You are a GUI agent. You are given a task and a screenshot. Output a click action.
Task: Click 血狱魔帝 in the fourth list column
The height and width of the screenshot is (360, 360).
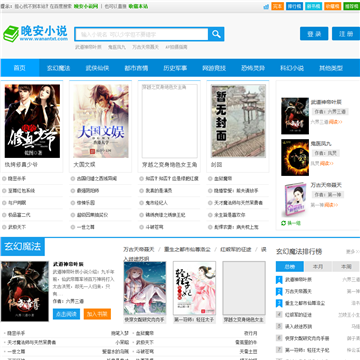coord(223,179)
